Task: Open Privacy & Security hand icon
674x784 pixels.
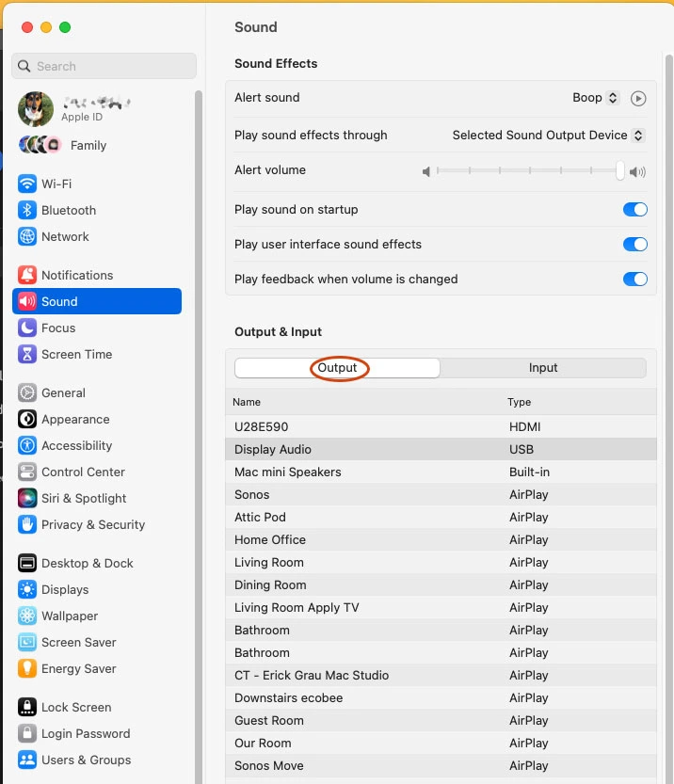Action: (27, 524)
